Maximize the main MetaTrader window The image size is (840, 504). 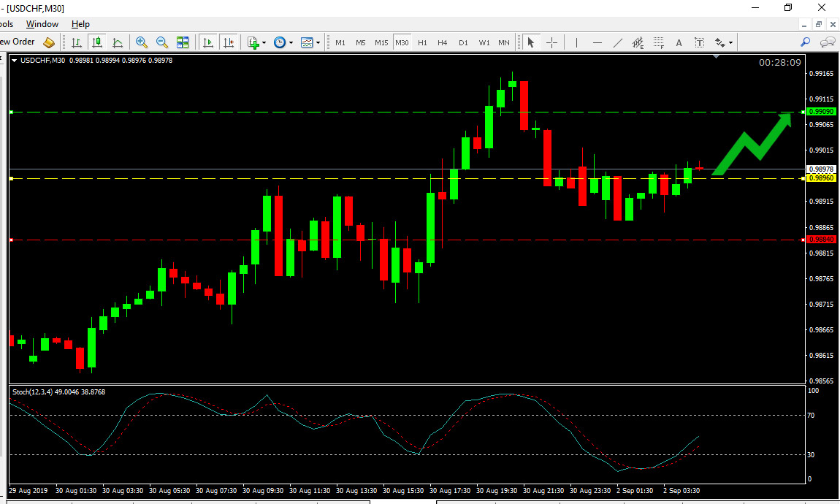tap(788, 7)
